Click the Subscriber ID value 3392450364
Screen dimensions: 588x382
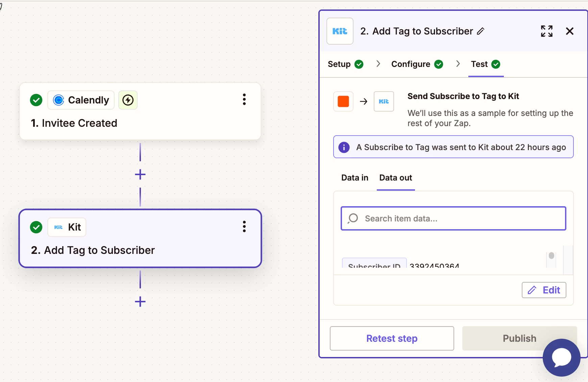(434, 266)
